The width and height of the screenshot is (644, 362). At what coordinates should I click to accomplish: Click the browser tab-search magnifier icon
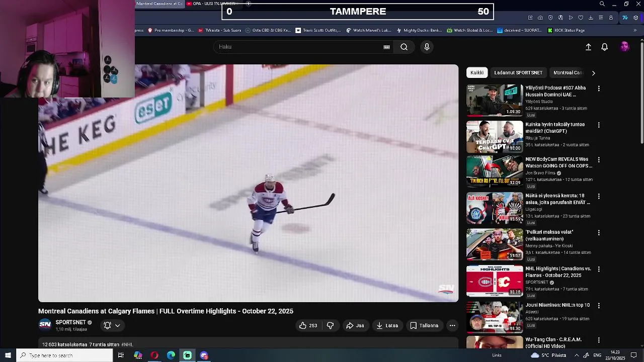click(602, 4)
